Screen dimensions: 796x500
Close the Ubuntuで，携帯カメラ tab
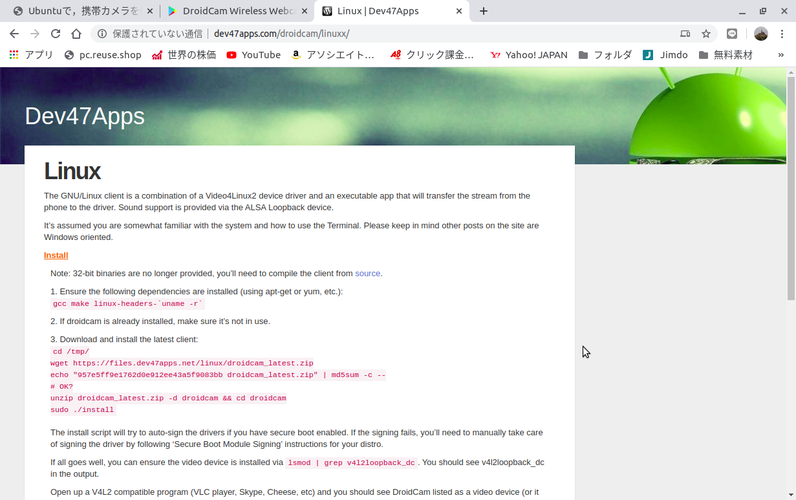[150, 11]
